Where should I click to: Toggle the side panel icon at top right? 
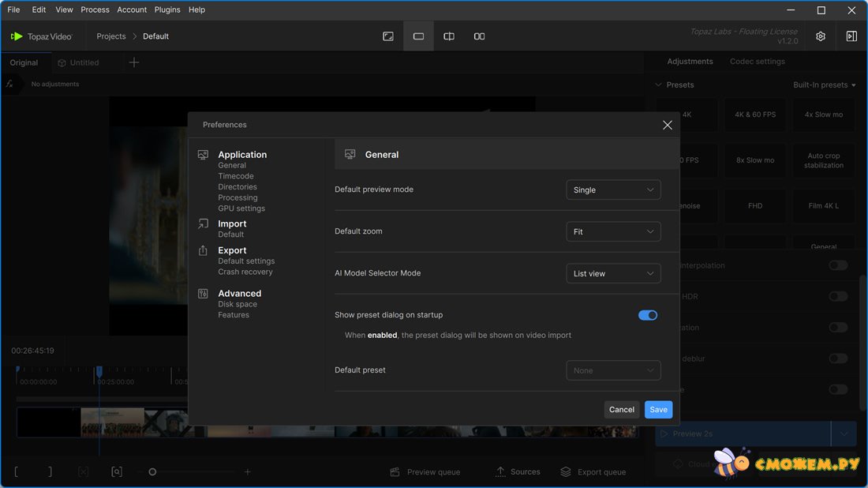click(x=851, y=36)
